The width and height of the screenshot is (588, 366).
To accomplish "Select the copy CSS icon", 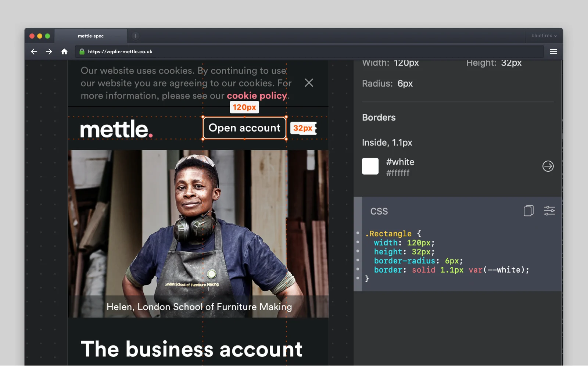I will click(x=528, y=211).
